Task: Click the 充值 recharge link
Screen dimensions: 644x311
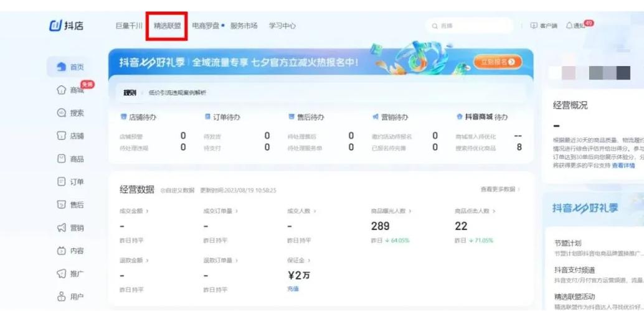Action: point(293,289)
